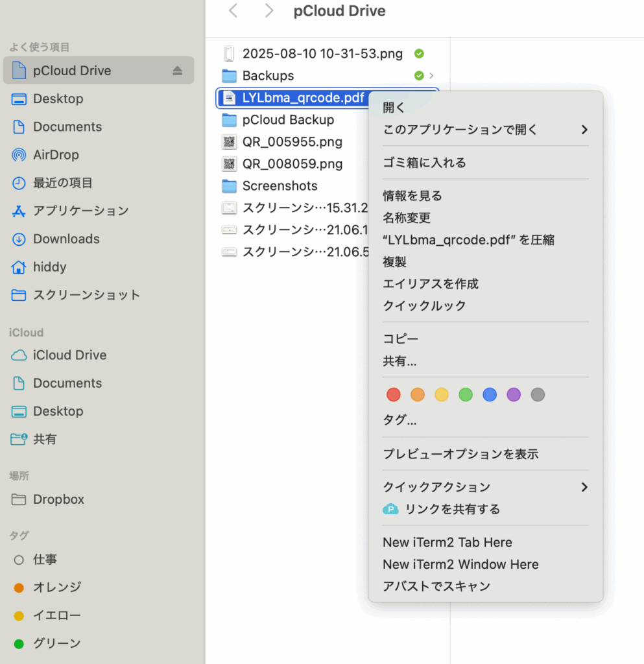Image resolution: width=644 pixels, height=664 pixels.
Task: Expand the Backups folder chevron
Action: pyautogui.click(x=431, y=76)
